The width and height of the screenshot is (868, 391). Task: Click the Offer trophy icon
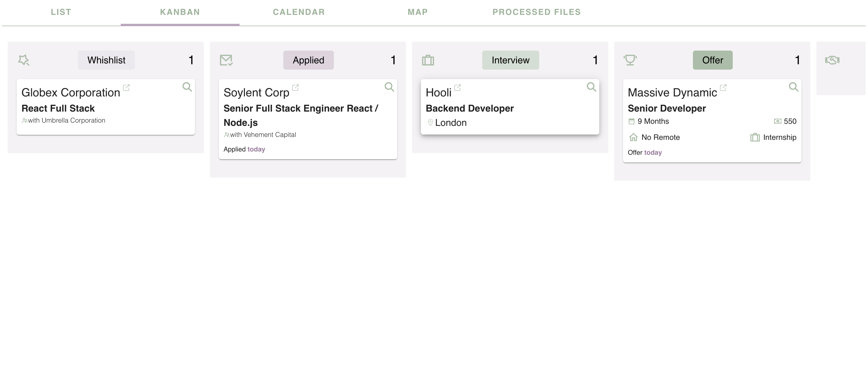[x=630, y=60]
